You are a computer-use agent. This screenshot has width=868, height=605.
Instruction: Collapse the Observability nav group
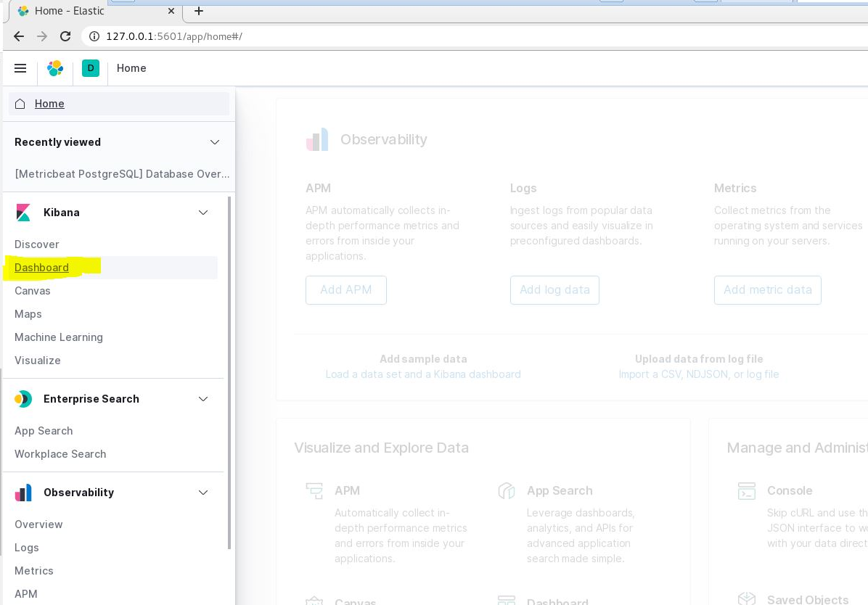pyautogui.click(x=203, y=493)
